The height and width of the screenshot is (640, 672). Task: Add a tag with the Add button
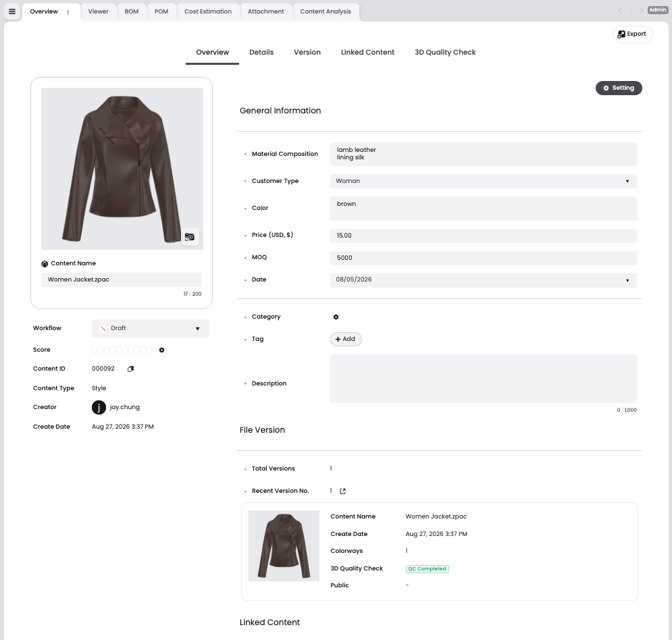[x=345, y=340]
